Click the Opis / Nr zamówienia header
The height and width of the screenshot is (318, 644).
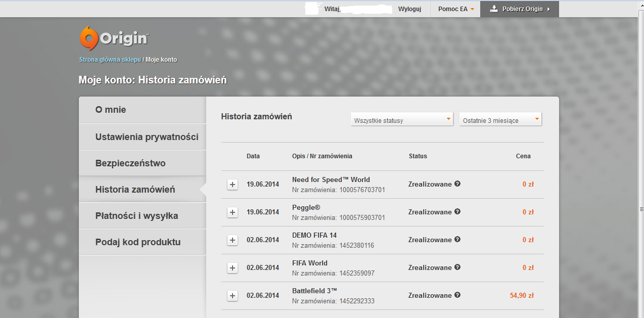coord(322,156)
